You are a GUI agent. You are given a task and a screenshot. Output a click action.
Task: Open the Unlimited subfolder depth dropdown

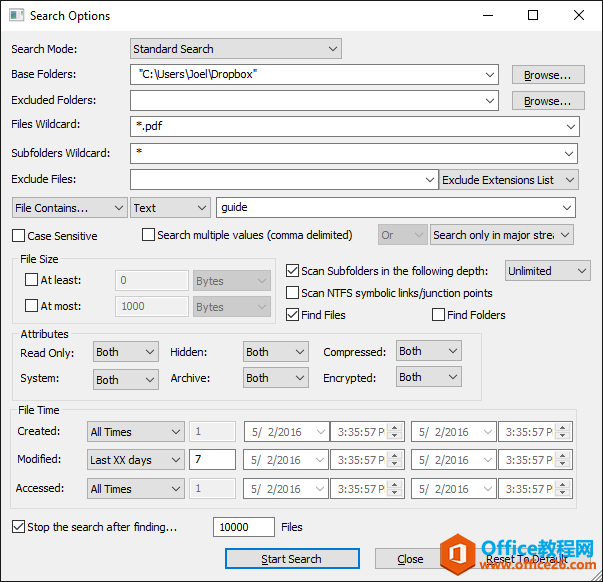coord(548,271)
